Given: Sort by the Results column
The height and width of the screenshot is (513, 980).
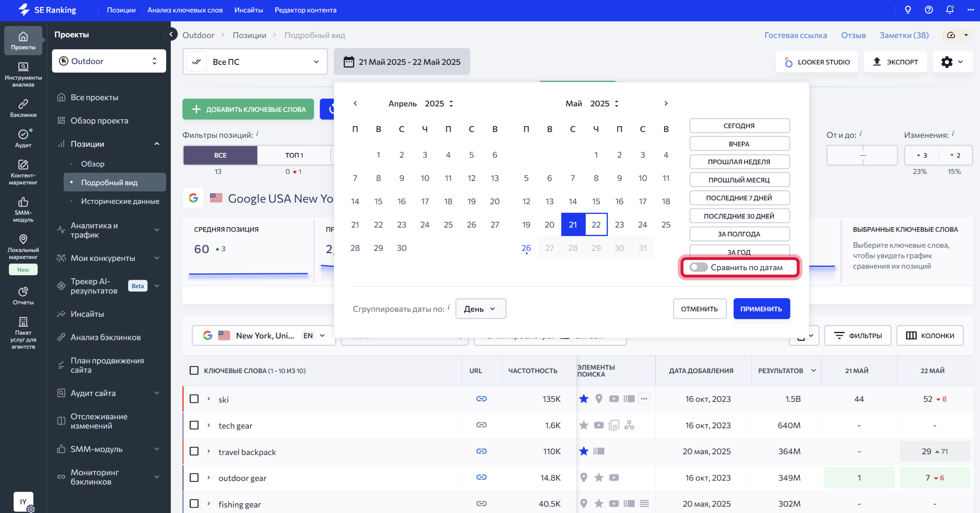Looking at the screenshot, I should pos(787,371).
